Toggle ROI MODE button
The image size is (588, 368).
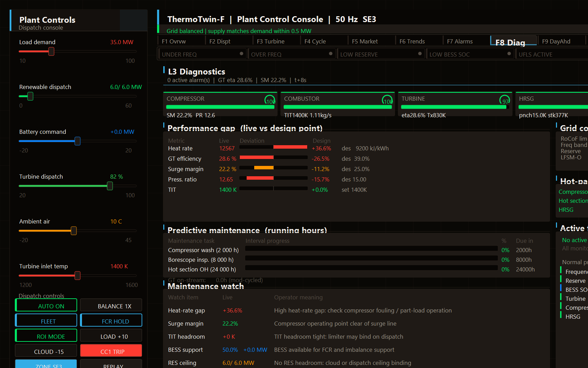pos(46,336)
